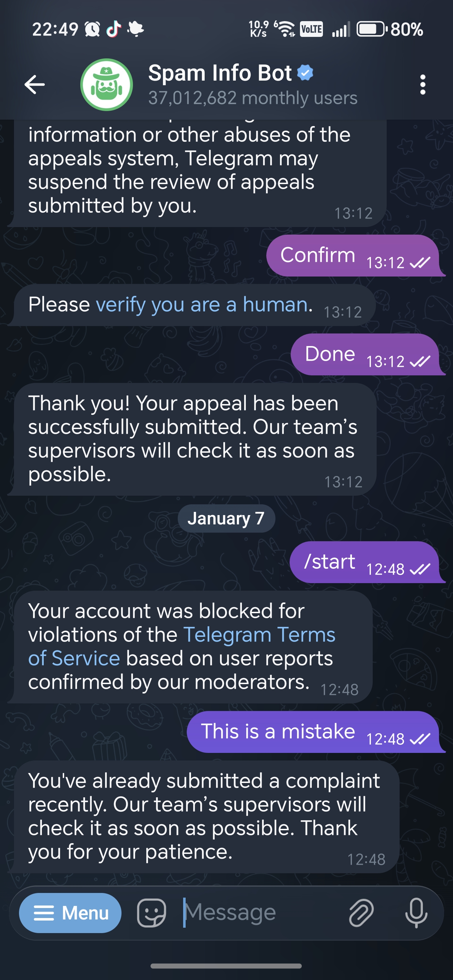Viewport: 453px width, 980px height.
Task: Record a voice message with microphone icon
Action: click(x=416, y=912)
